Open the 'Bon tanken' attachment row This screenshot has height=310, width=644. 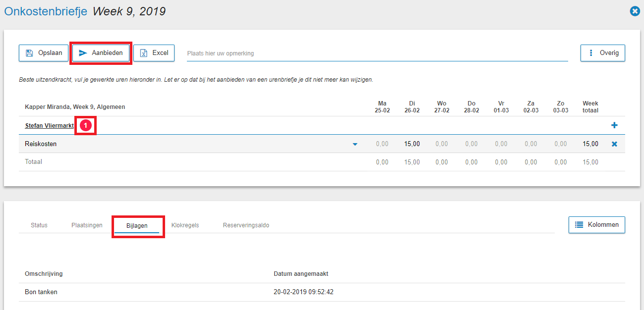pyautogui.click(x=41, y=292)
